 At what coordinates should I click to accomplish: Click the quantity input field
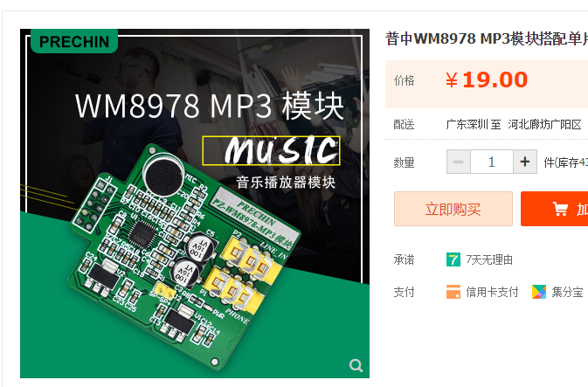492,162
